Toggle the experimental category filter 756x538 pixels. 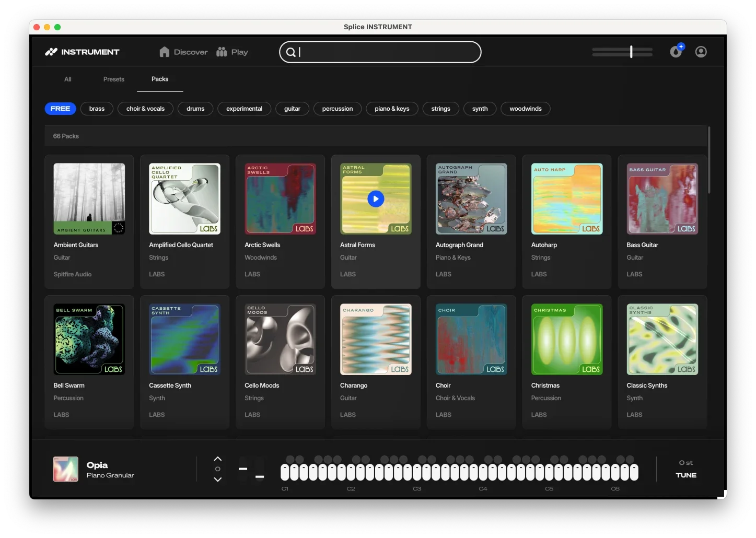244,109
